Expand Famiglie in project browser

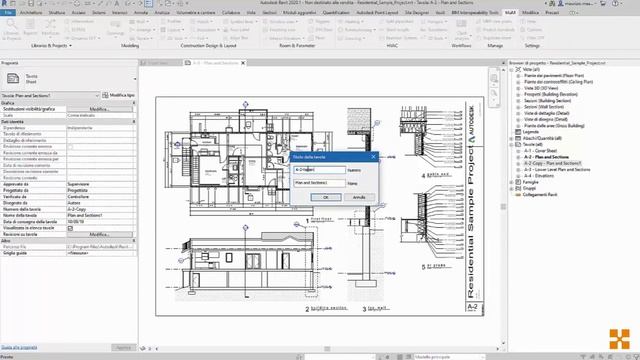point(511,182)
